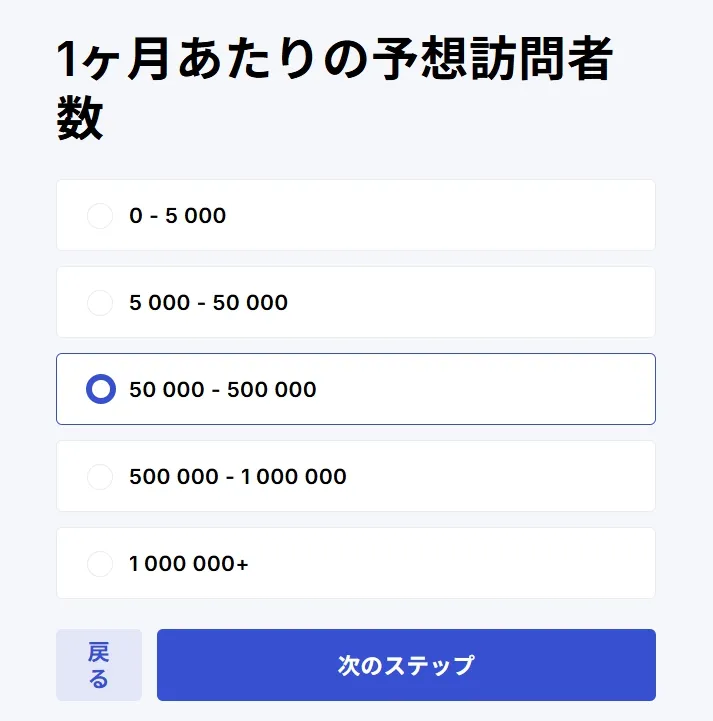Click the "500 000 - 1 000 000" label text
This screenshot has height=721, width=713.
coord(238,477)
